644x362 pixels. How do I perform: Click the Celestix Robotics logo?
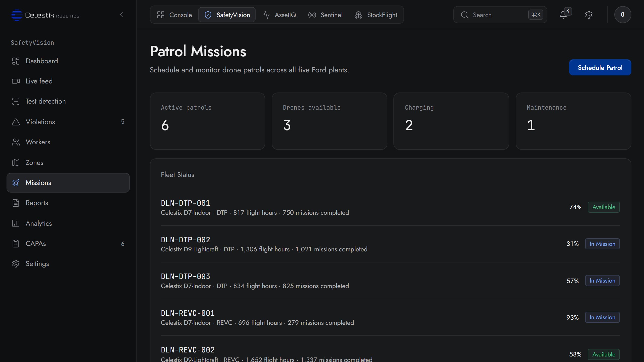[45, 15]
